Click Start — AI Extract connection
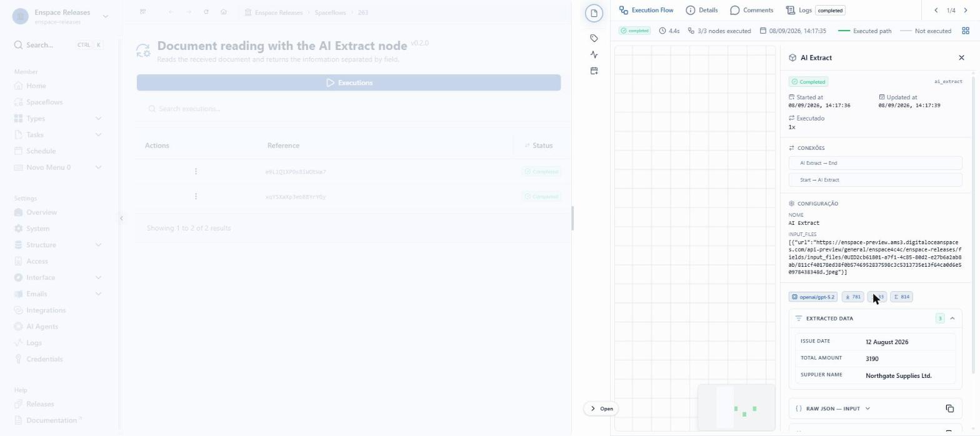 [x=875, y=180]
